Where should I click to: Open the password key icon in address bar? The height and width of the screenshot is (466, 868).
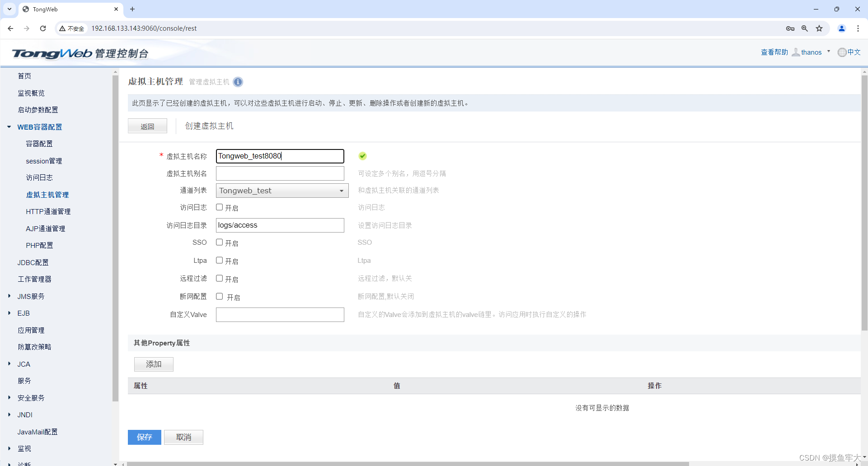click(790, 28)
